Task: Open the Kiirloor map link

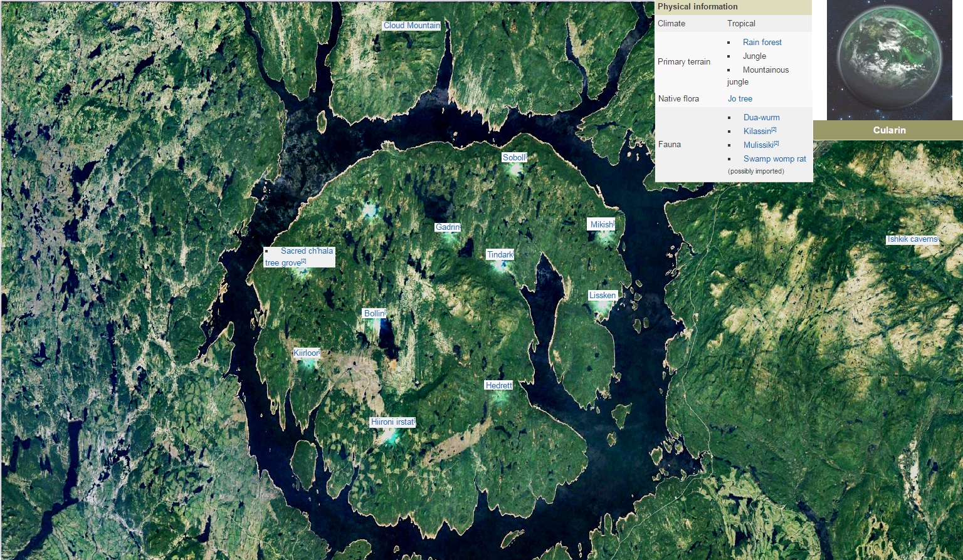Action: [x=306, y=353]
